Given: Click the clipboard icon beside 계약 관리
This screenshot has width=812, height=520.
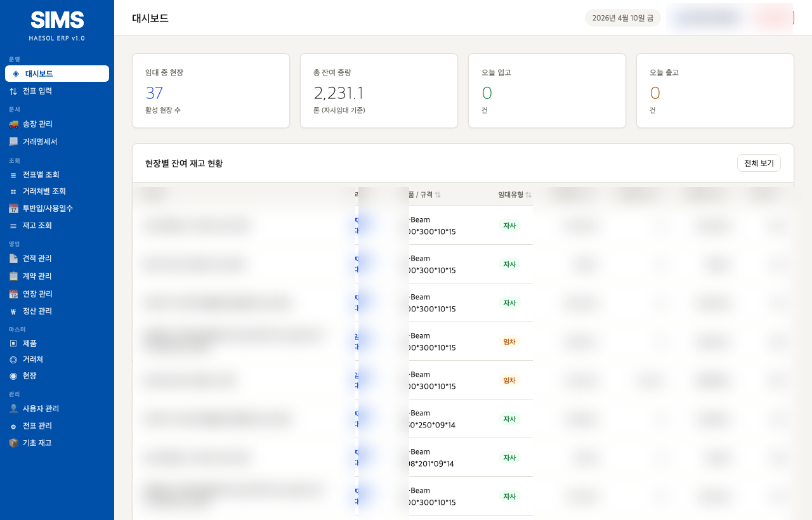Looking at the screenshot, I should pos(13,276).
